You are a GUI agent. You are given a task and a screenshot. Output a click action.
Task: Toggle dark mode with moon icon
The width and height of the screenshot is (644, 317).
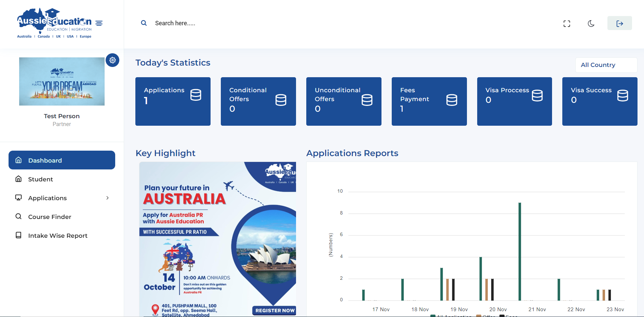[591, 24]
